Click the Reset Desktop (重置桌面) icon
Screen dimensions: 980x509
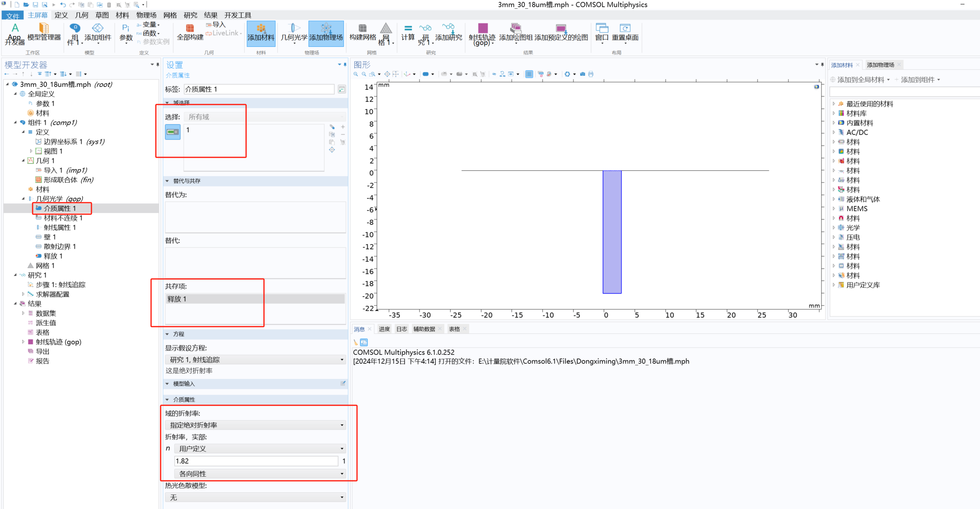[x=625, y=32]
